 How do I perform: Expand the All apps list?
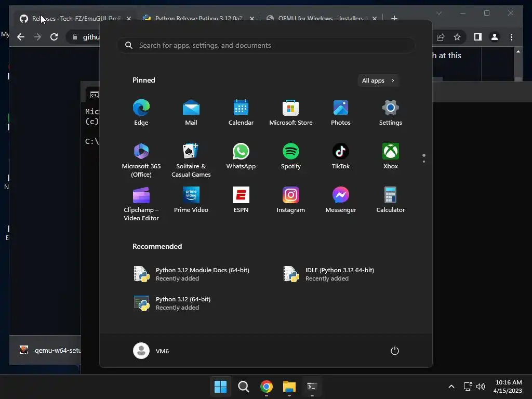click(x=378, y=81)
